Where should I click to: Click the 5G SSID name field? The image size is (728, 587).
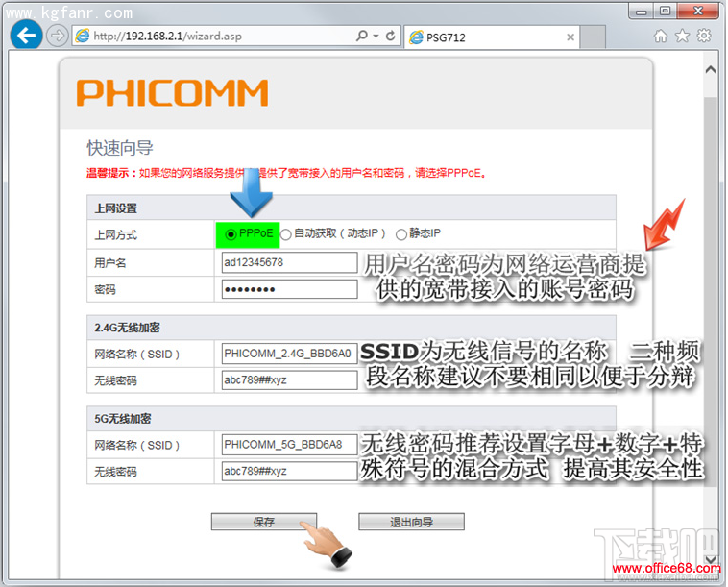coord(290,445)
